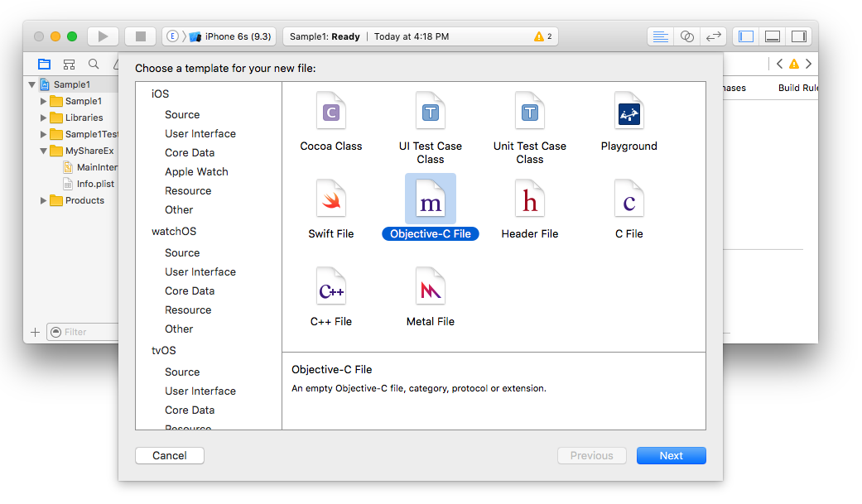Screen dimensions: 862x504
Task: Click the navigator Filter field
Action: point(83,332)
